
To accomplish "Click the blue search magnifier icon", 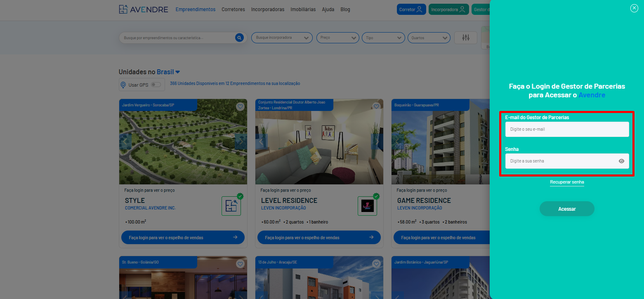I will coord(239,38).
